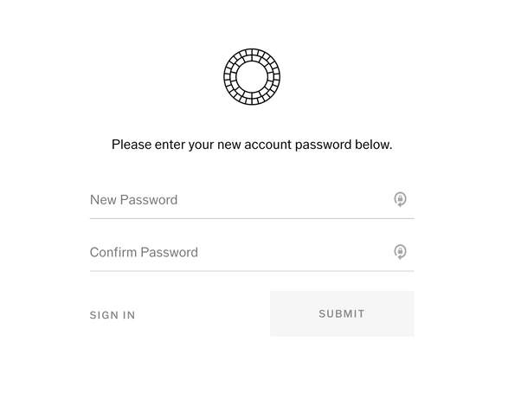Open the lock icon beside New Password
Viewport: 521px width, 420px height.
point(400,199)
